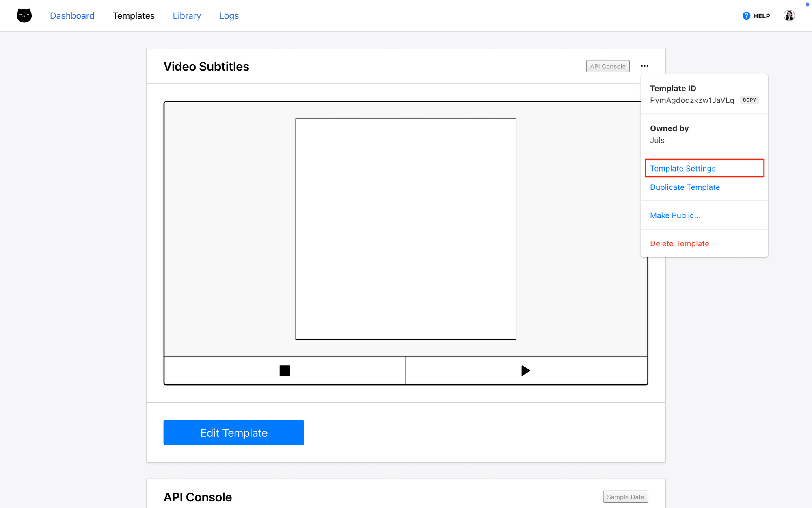Copy the Template ID
This screenshot has height=508, width=812.
point(749,100)
